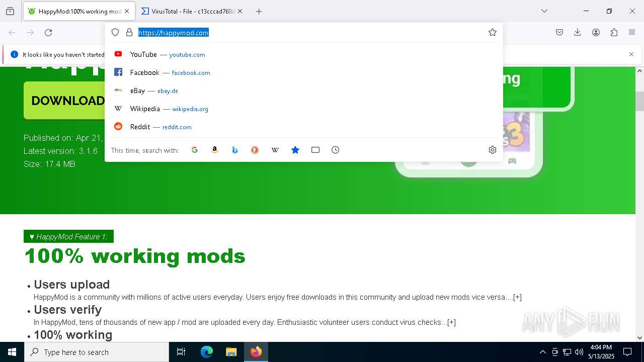Search with Wikipedia this time

pos(275,150)
